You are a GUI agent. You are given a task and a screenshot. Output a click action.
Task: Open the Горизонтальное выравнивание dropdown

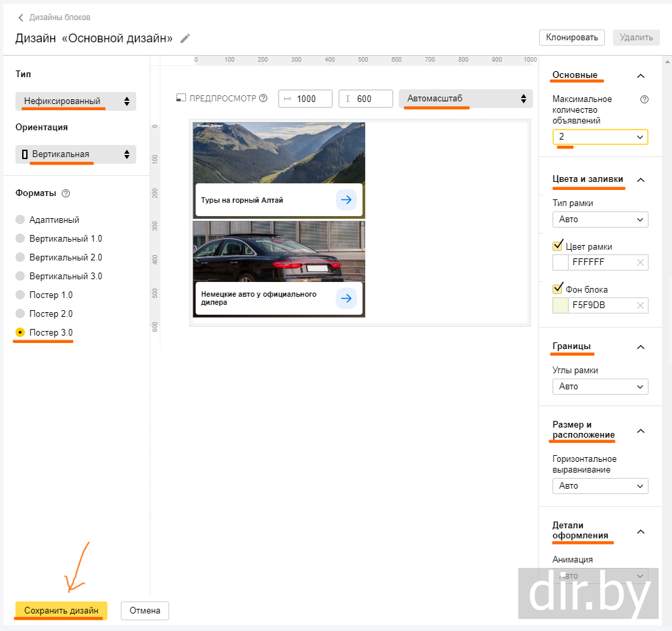(x=600, y=486)
